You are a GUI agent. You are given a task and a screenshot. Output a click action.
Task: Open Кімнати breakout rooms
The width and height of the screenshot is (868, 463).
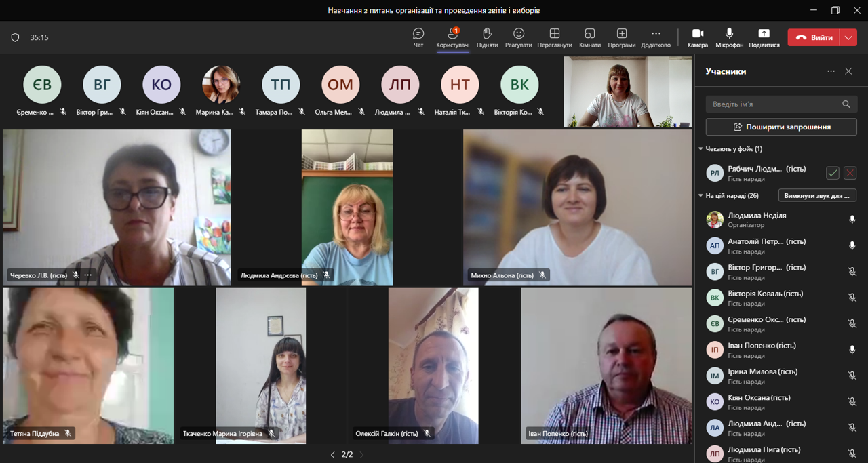tap(589, 37)
